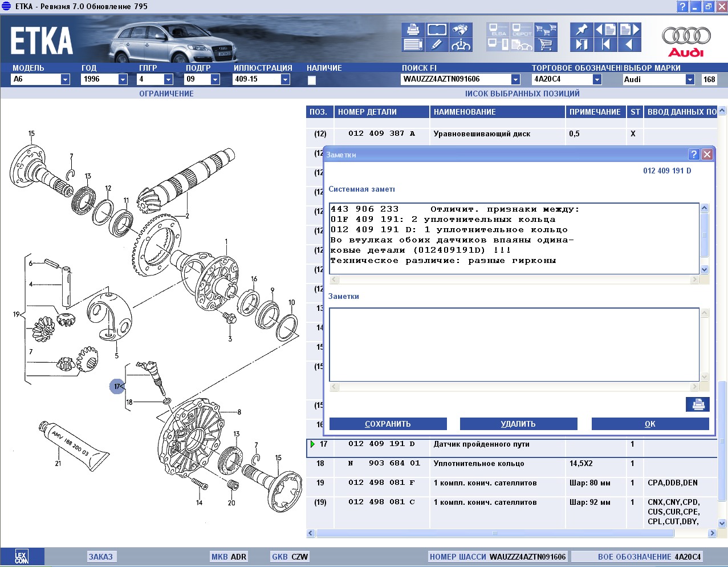Click the full-screen frame icon

[x=437, y=30]
